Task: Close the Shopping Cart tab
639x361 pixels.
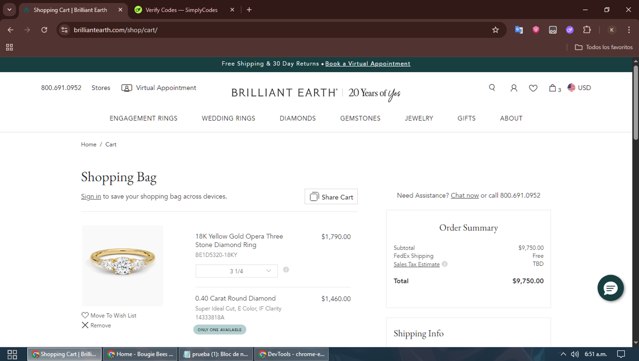Action: click(120, 10)
